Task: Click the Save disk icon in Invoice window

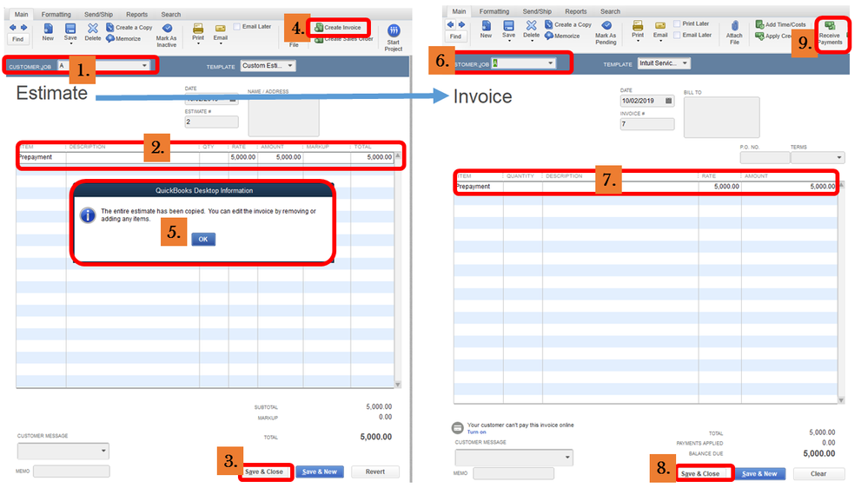Action: (508, 25)
